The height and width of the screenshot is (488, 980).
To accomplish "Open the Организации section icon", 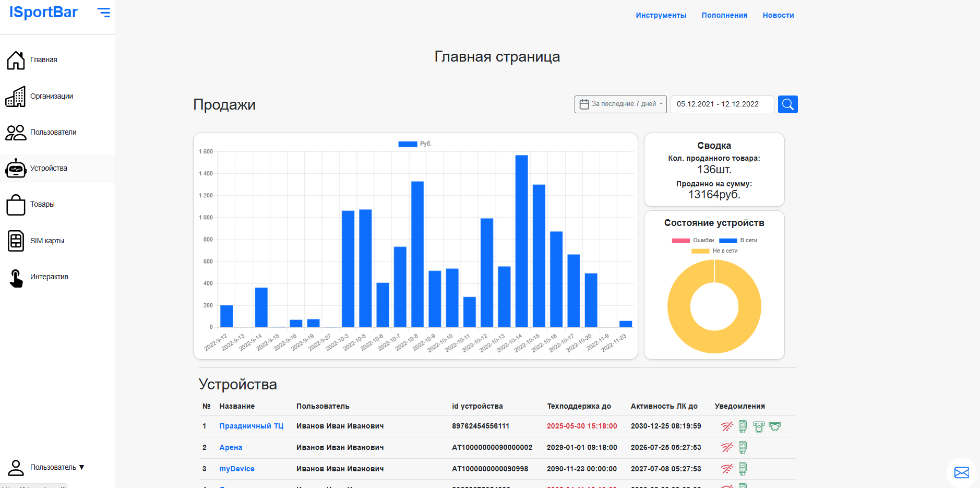I will (x=15, y=97).
